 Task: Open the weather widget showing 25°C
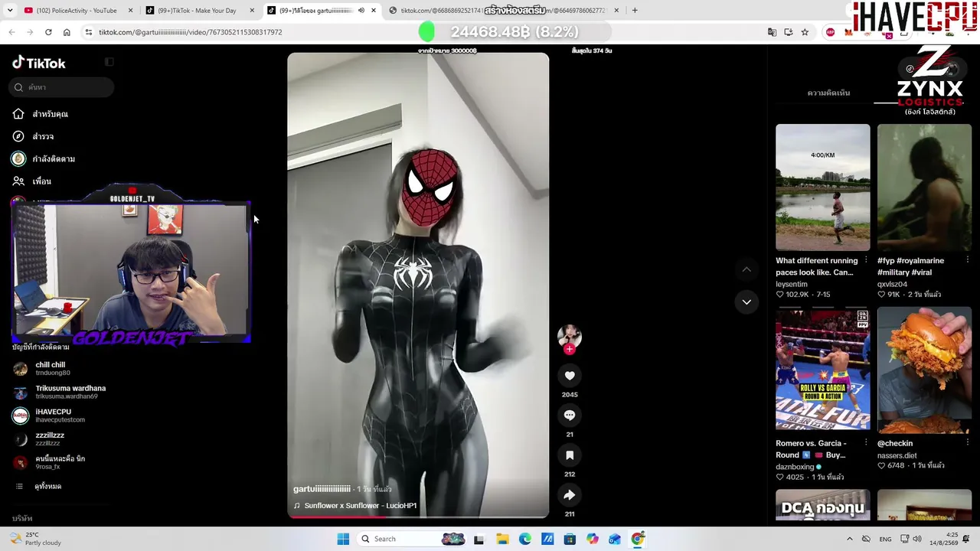(36, 539)
